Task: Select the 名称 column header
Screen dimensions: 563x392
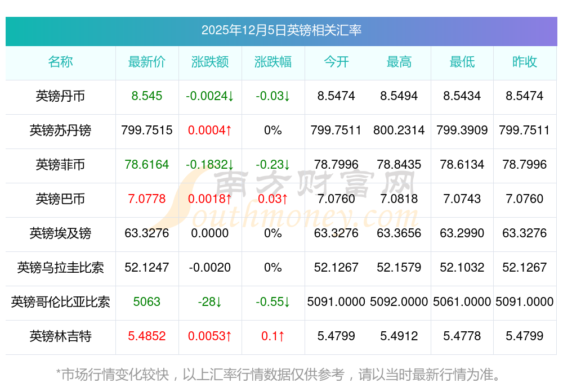Action: [60, 62]
